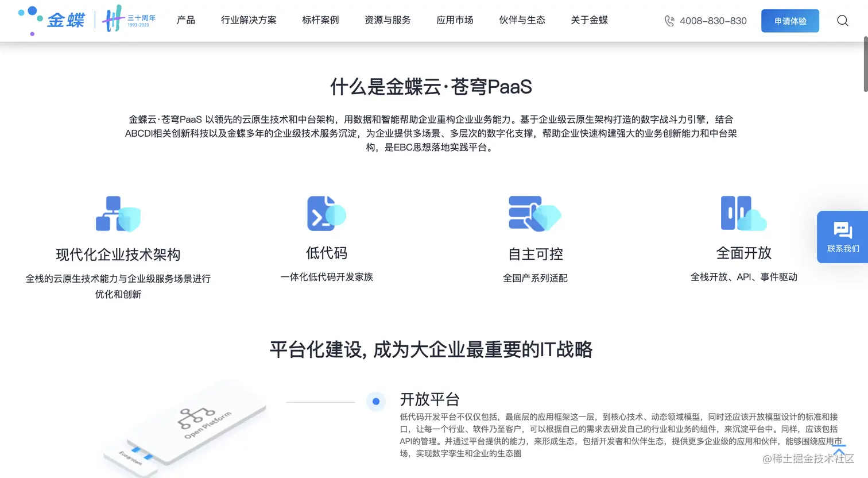Click the 自主可控 heading

(535, 254)
